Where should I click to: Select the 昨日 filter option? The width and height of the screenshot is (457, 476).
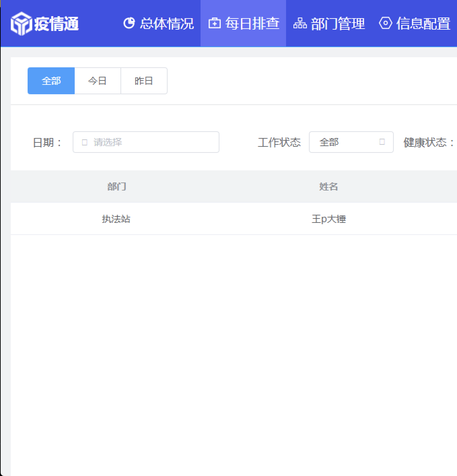[x=144, y=81]
